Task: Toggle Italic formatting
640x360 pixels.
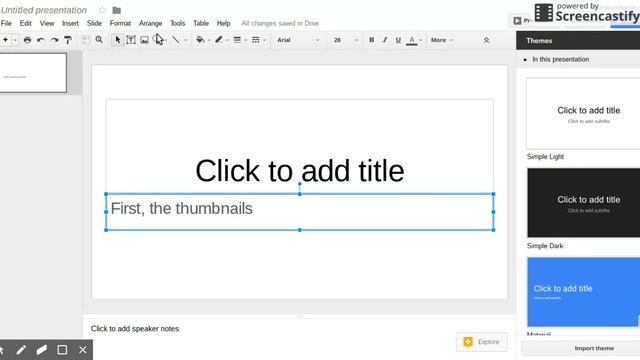Action: click(384, 40)
